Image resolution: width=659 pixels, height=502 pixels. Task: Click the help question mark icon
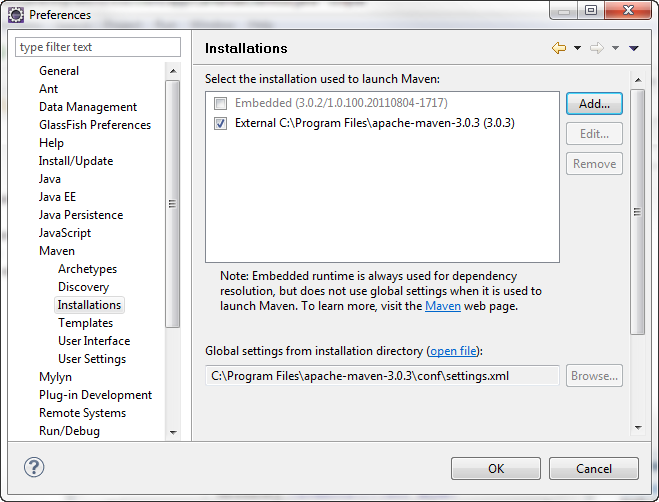(34, 467)
